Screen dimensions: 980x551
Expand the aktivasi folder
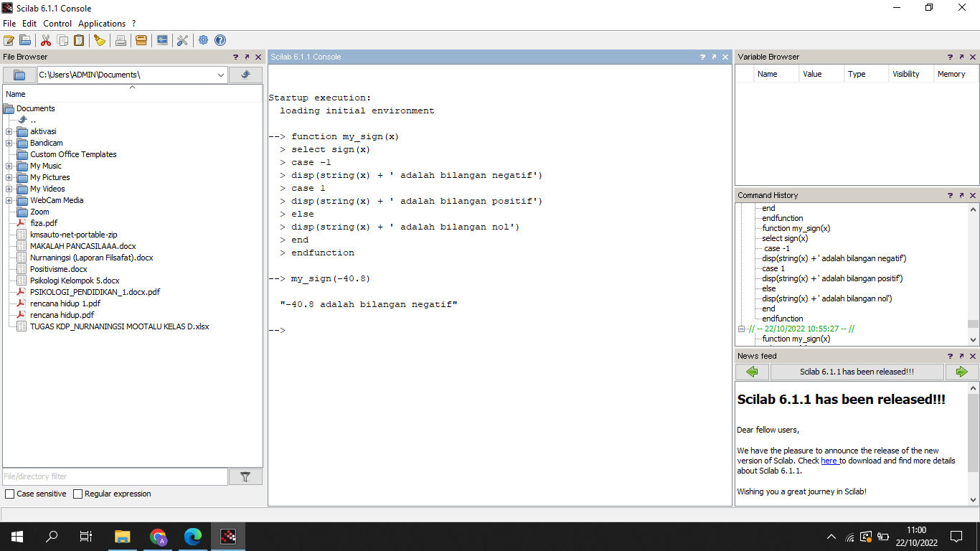coord(9,131)
